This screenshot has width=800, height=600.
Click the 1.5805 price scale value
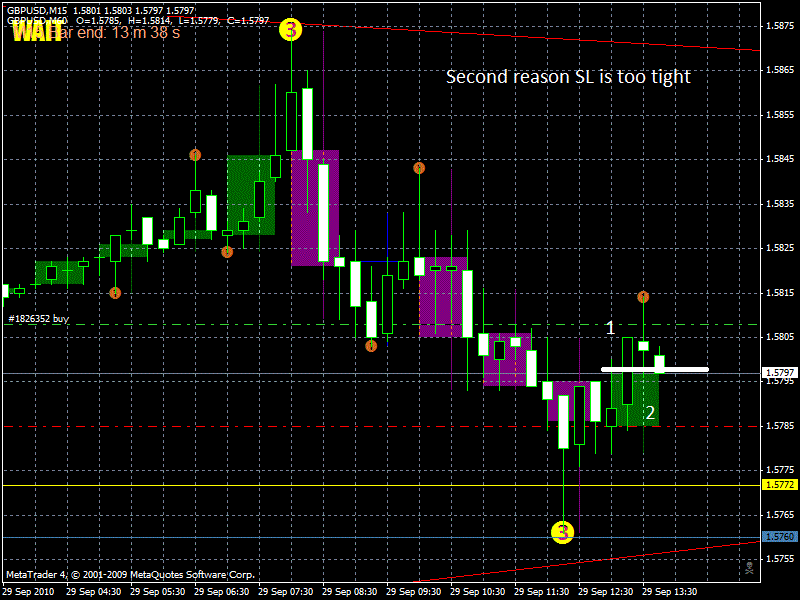click(x=780, y=337)
